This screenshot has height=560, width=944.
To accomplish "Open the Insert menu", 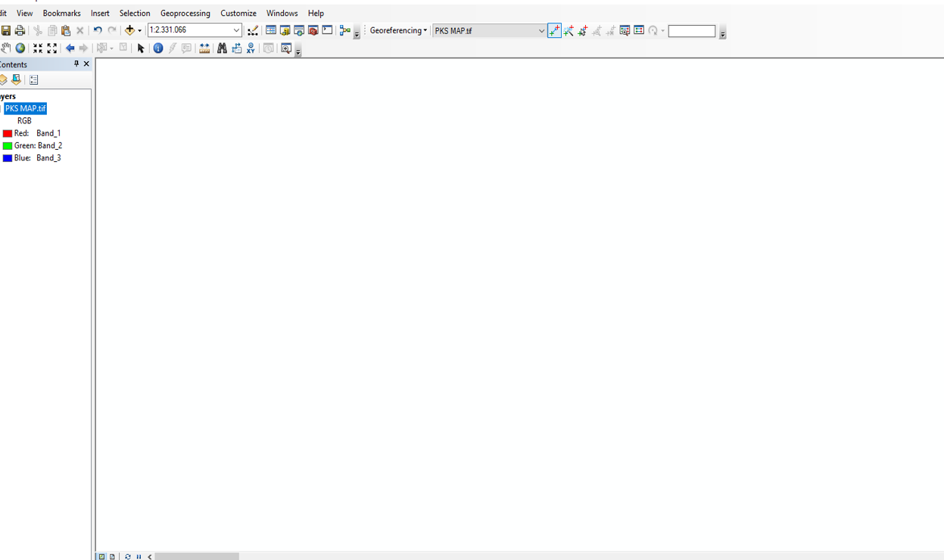I will click(x=100, y=13).
